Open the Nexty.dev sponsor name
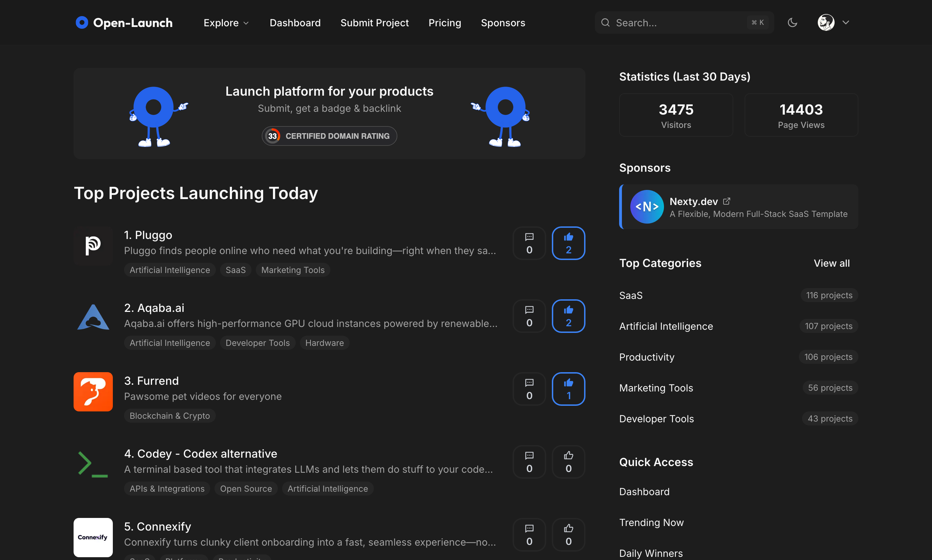 pos(693,201)
